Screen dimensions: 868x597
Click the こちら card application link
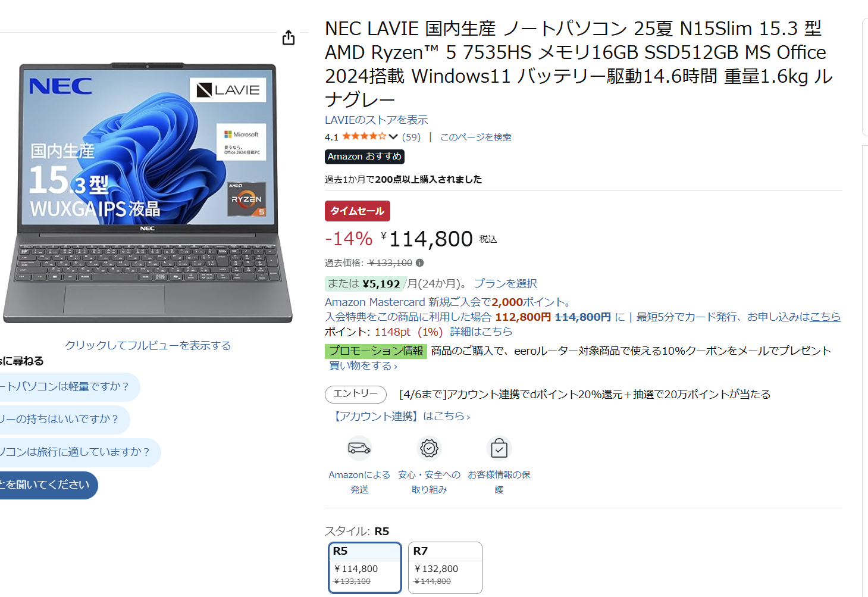[x=825, y=317]
